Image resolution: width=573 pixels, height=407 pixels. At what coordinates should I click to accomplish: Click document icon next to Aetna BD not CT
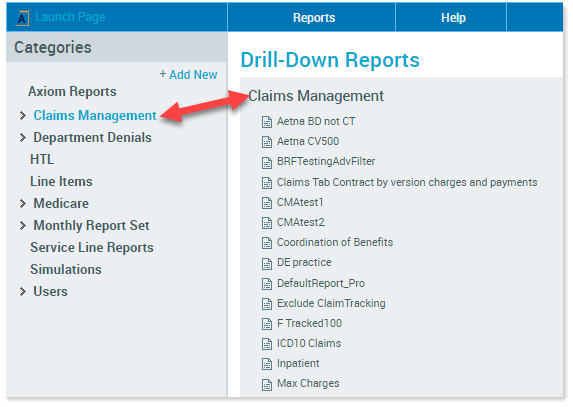tap(267, 122)
